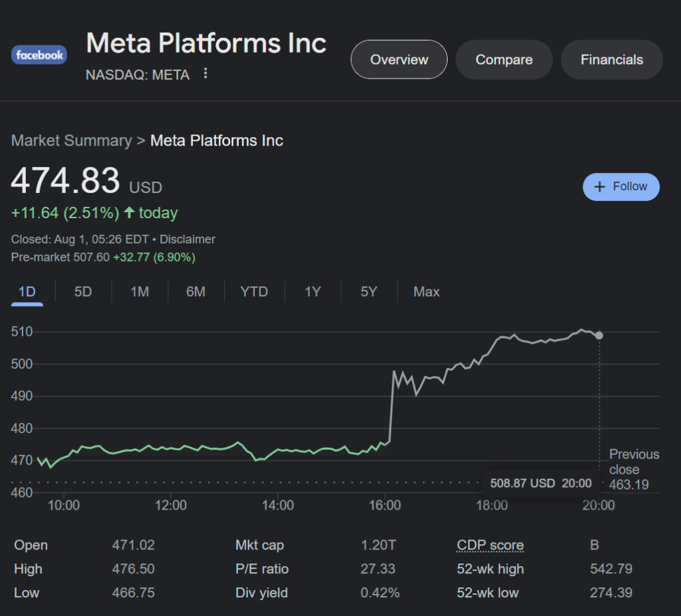The image size is (681, 616).
Task: Select the 1D chart range
Action: 27,292
